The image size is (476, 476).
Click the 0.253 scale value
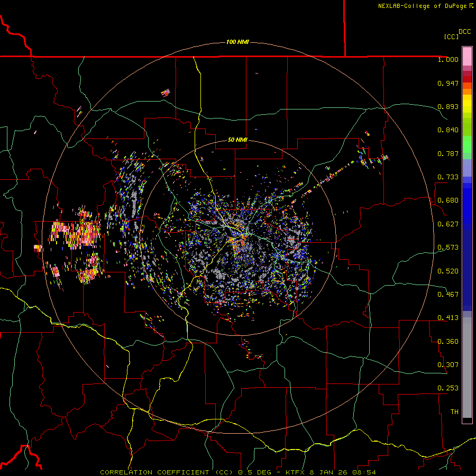[448, 388]
